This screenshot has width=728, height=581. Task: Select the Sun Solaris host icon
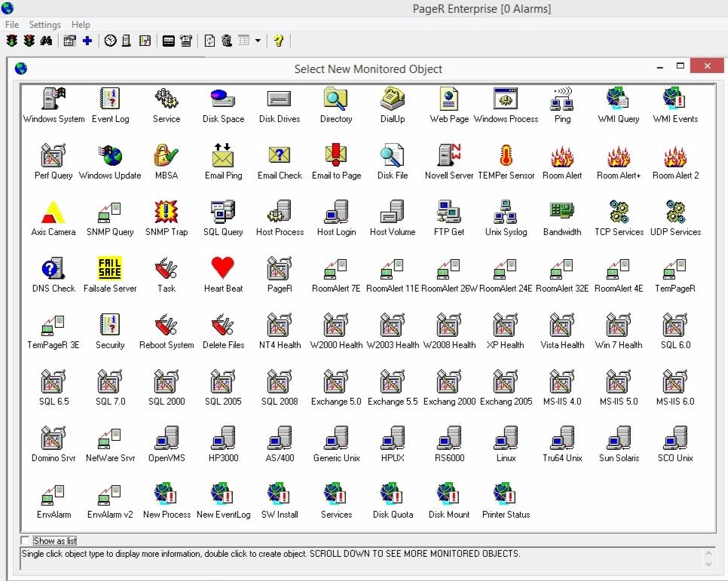(x=619, y=438)
